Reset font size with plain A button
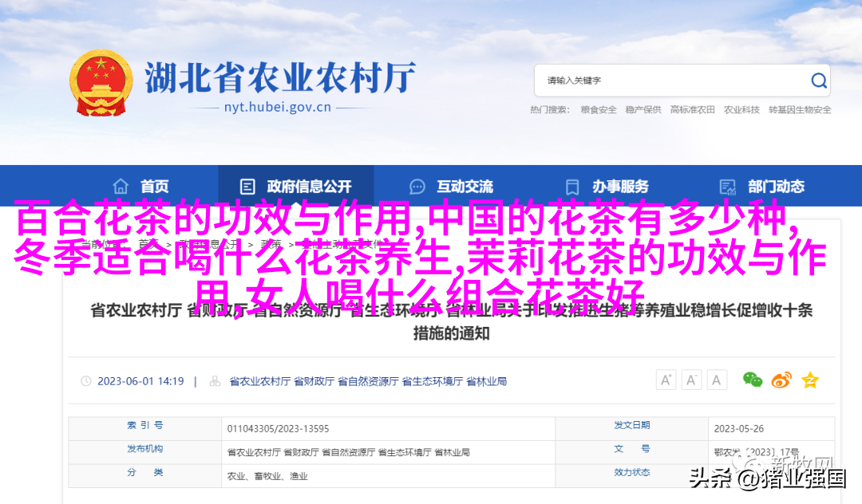This screenshot has height=504, width=862. tap(717, 380)
